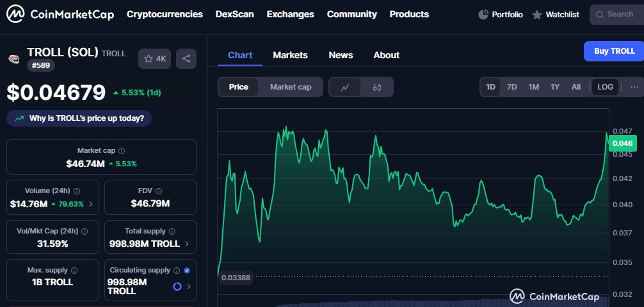Click the share icon button
Viewport: 644px width, 307px height.
click(x=186, y=59)
